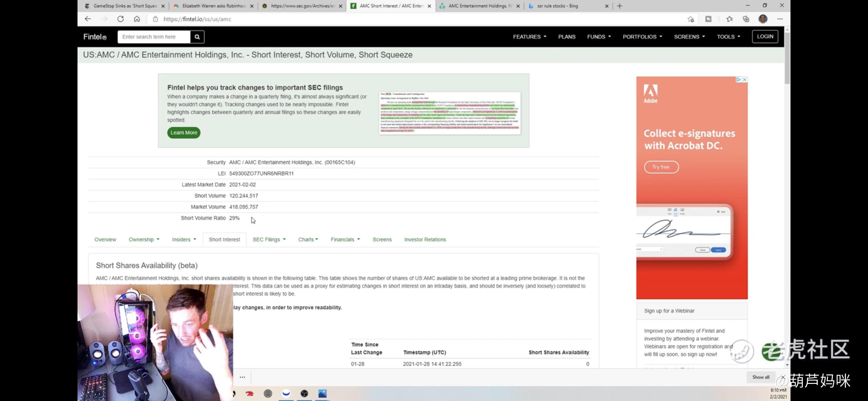Switch to the Overview tab
868x401 pixels.
click(x=105, y=240)
